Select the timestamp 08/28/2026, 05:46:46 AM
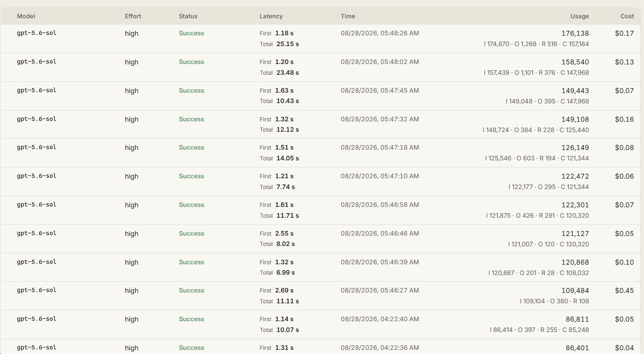Viewport: 644px width, 354px height. click(380, 234)
